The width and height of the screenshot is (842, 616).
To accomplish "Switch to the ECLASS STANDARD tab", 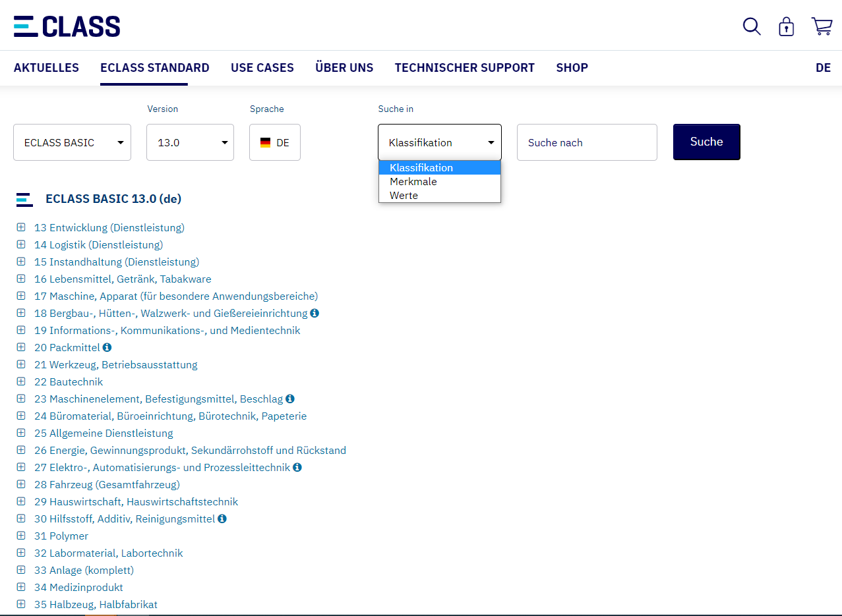I will [154, 67].
